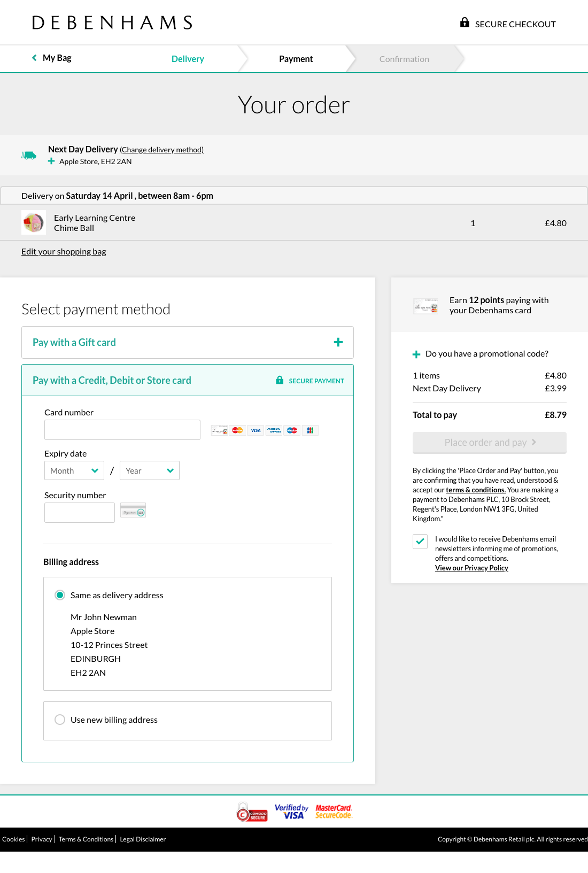Open Pay with a Gift card option

188,342
